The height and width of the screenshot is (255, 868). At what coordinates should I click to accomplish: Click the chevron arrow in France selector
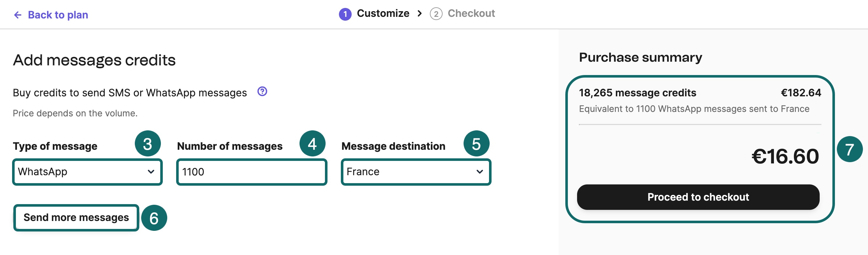tap(479, 172)
